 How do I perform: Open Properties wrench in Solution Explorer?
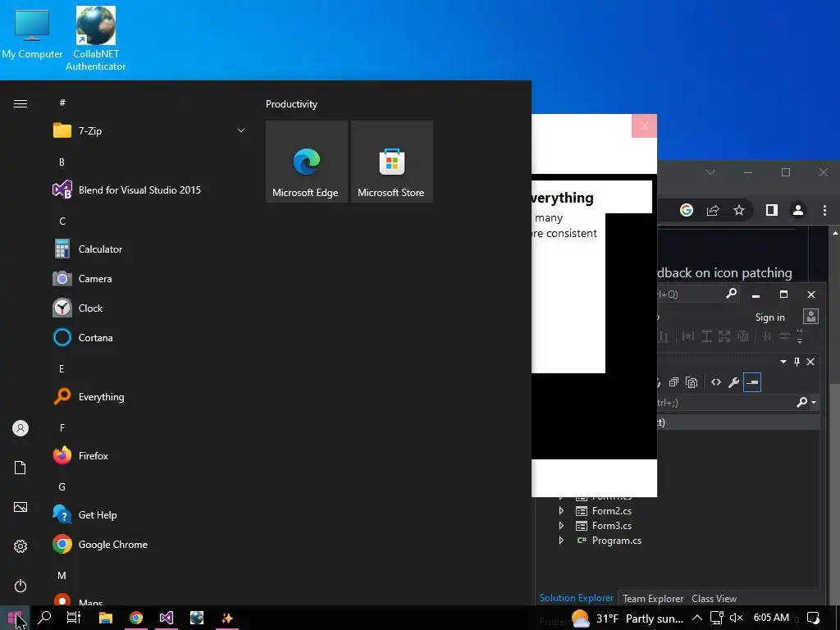[733, 382]
